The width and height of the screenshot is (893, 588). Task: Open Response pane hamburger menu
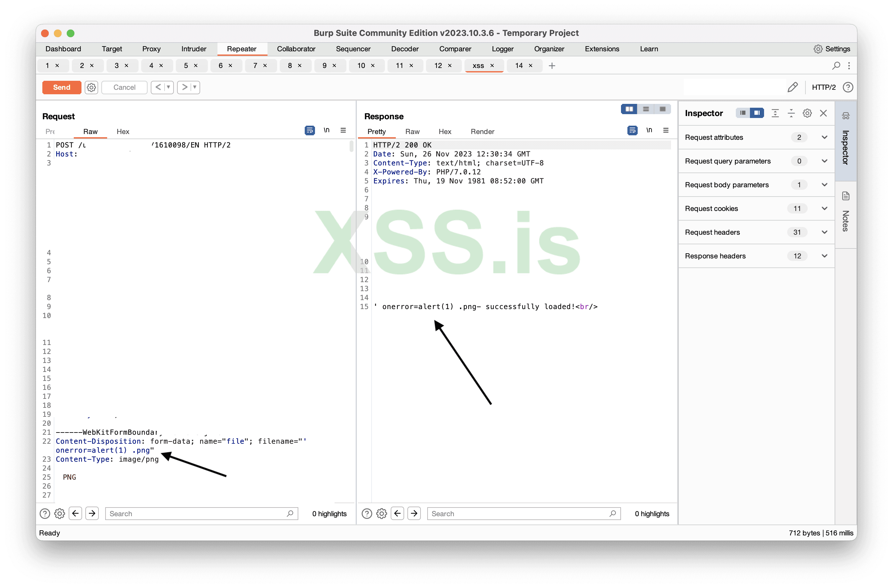[666, 130]
